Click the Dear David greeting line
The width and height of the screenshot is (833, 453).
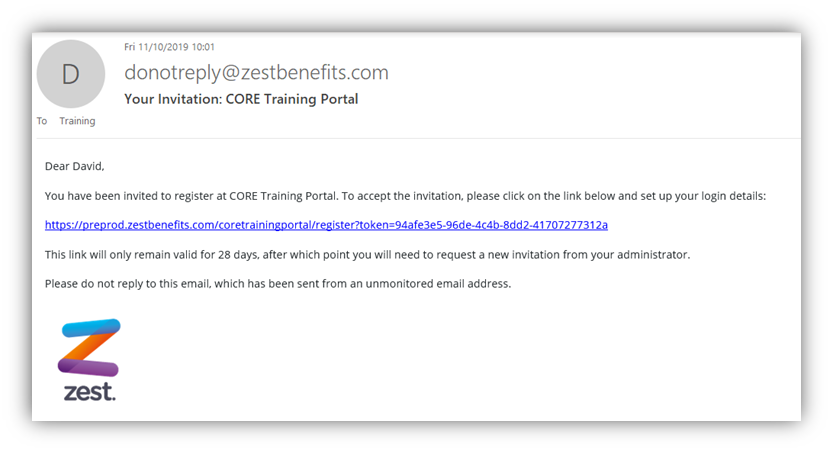(x=74, y=167)
